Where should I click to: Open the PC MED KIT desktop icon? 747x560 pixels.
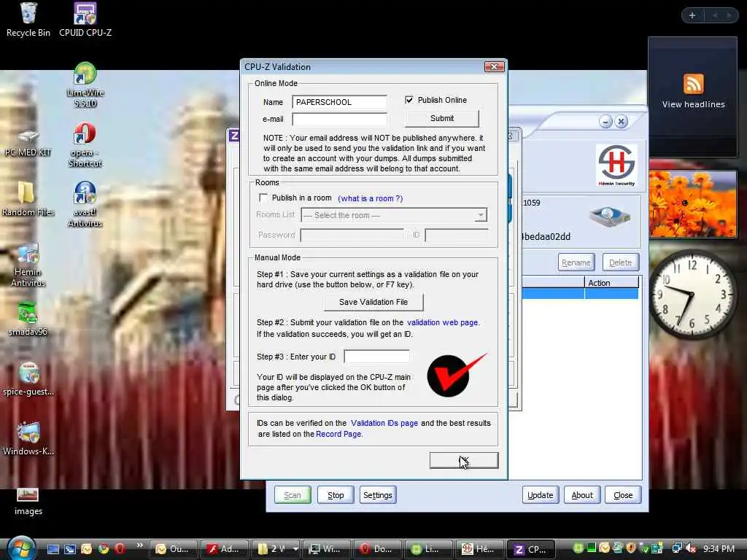28,143
